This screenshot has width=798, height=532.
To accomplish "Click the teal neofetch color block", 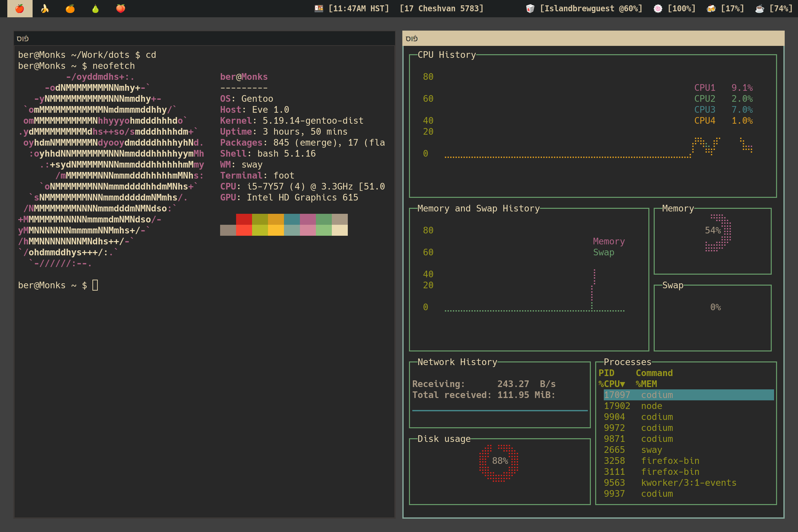I will pyautogui.click(x=292, y=219).
